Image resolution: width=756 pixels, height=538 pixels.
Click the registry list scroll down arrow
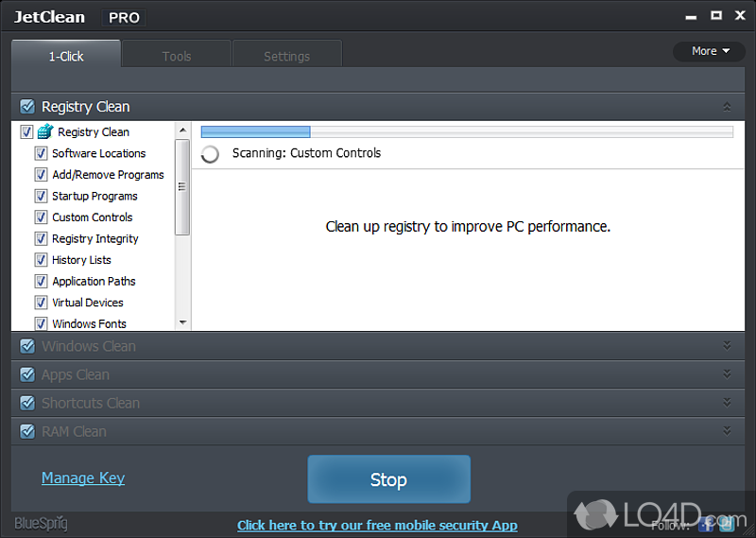click(182, 322)
